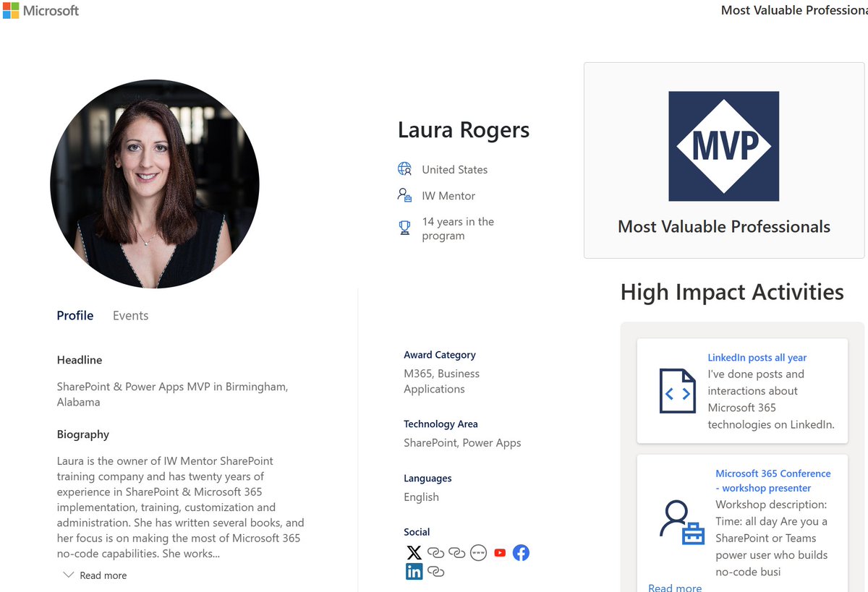Open the X (Twitter) social link
Image resolution: width=868 pixels, height=592 pixels.
point(414,553)
